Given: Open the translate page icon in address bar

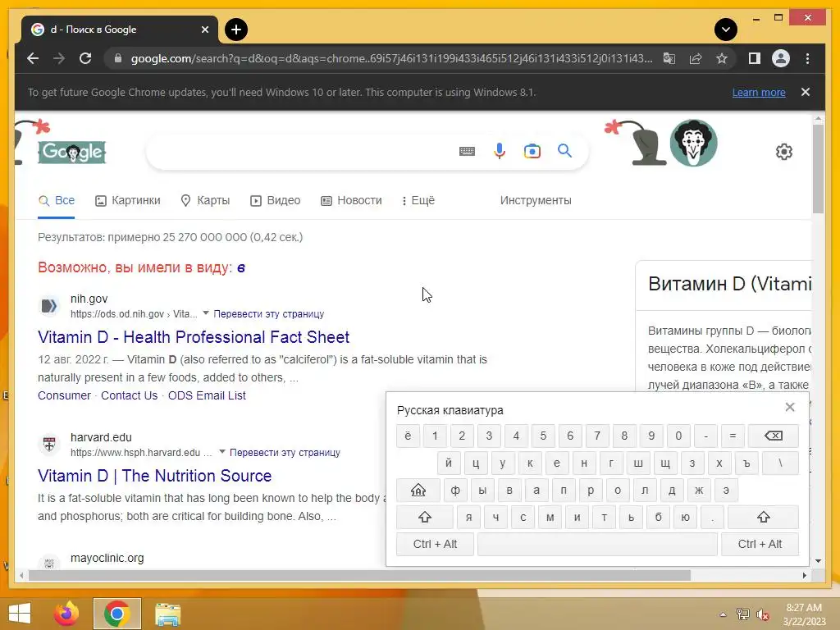Looking at the screenshot, I should coord(669,58).
